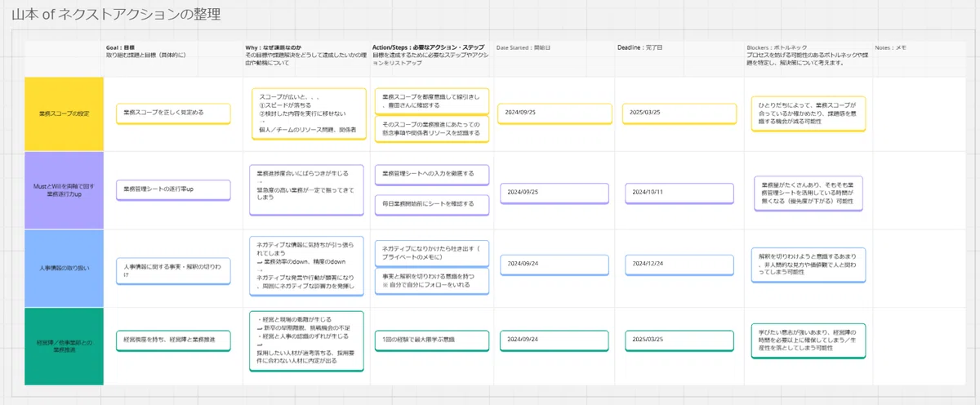This screenshot has height=405, width=980.
Task: Select the deadline card 2024/12/24
Action: click(x=679, y=264)
